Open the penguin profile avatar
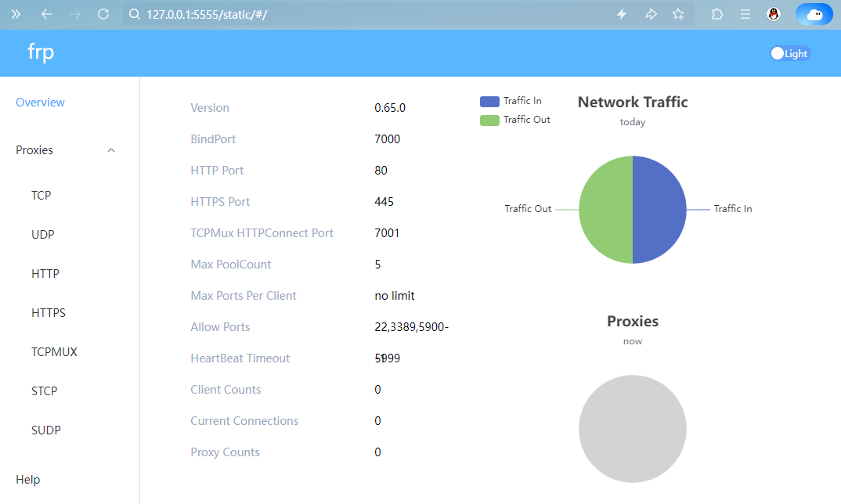Image resolution: width=841 pixels, height=504 pixels. click(774, 14)
